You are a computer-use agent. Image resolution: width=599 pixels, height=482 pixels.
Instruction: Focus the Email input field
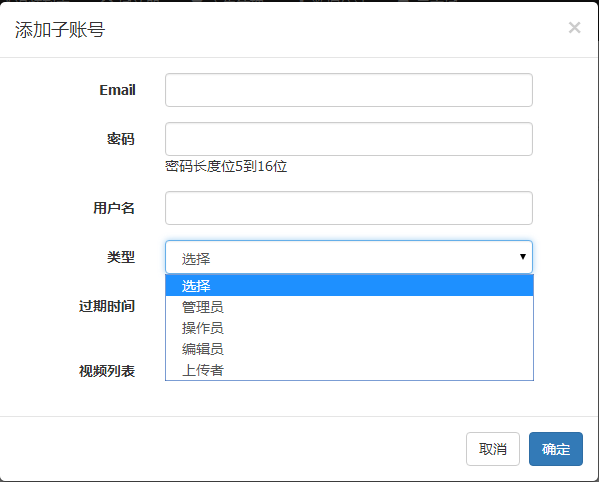tap(349, 90)
